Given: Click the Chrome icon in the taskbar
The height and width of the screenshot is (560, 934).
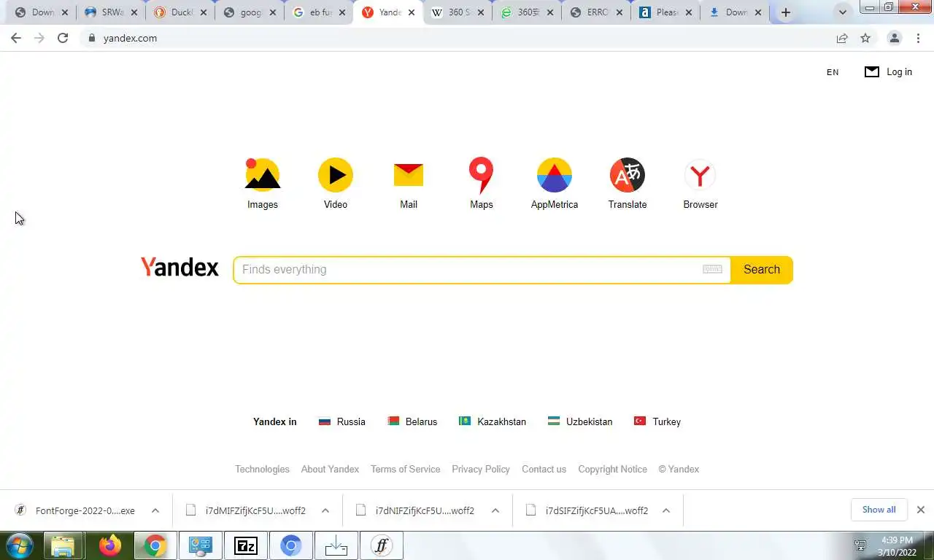Looking at the screenshot, I should click(155, 545).
